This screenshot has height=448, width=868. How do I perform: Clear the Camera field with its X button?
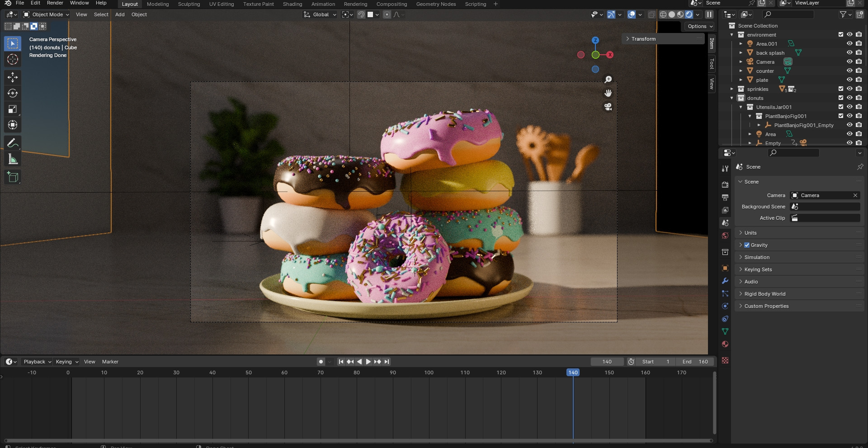(x=855, y=195)
